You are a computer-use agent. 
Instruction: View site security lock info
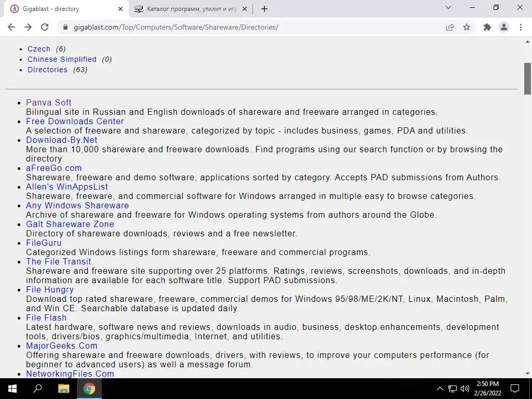pos(65,27)
